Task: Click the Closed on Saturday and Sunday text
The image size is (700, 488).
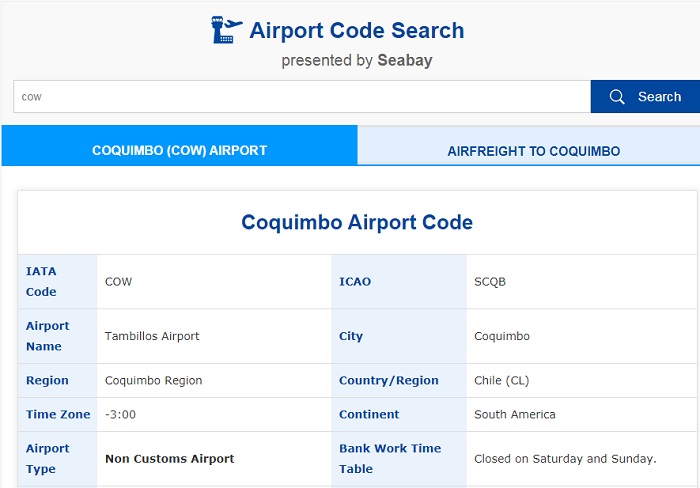Action: click(x=565, y=459)
